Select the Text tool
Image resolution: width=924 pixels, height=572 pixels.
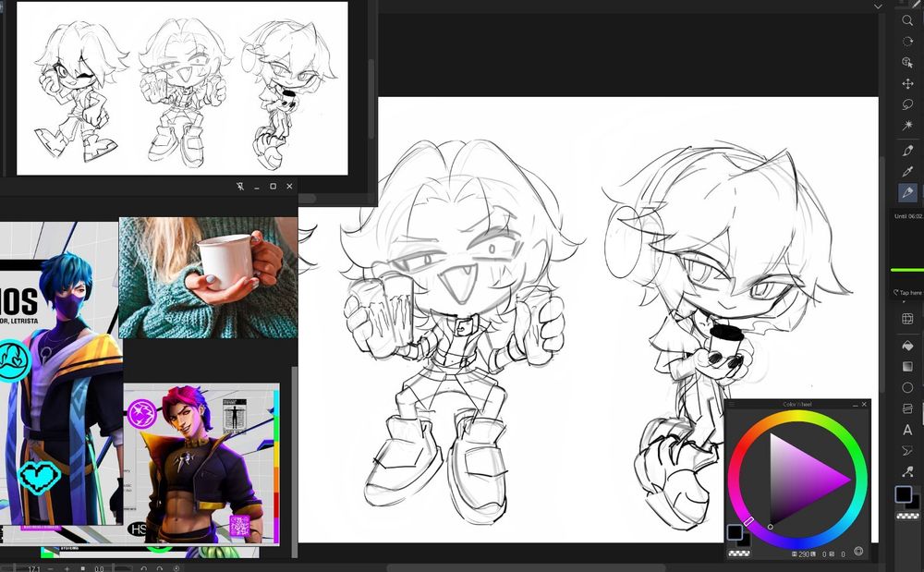907,430
